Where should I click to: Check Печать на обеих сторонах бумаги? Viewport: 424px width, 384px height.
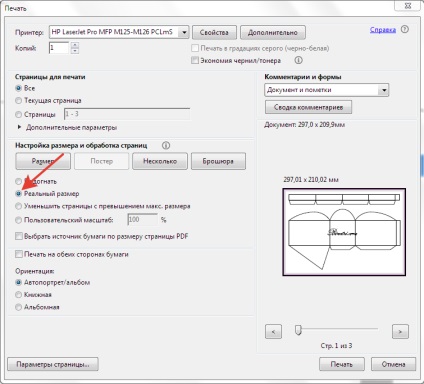(x=19, y=254)
